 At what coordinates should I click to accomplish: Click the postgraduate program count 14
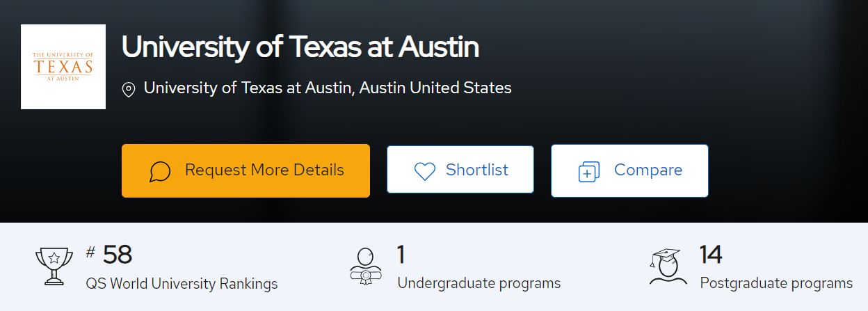pyautogui.click(x=711, y=255)
